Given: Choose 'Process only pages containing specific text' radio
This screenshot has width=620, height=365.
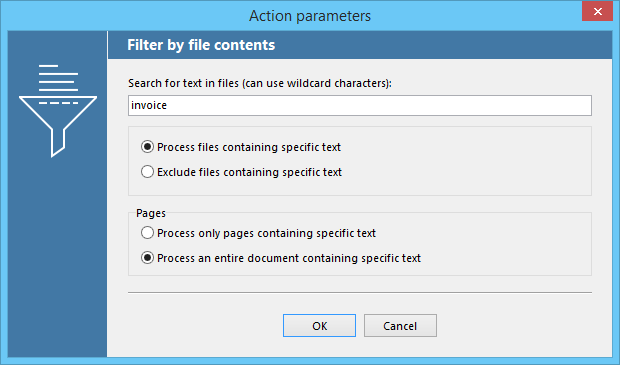Looking at the screenshot, I should 147,233.
